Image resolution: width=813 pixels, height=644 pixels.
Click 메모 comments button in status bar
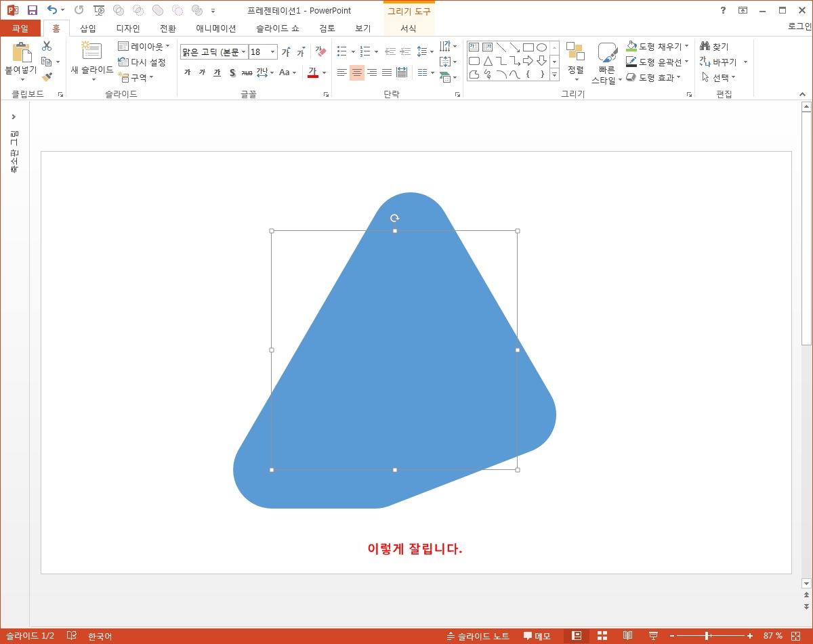(x=537, y=636)
